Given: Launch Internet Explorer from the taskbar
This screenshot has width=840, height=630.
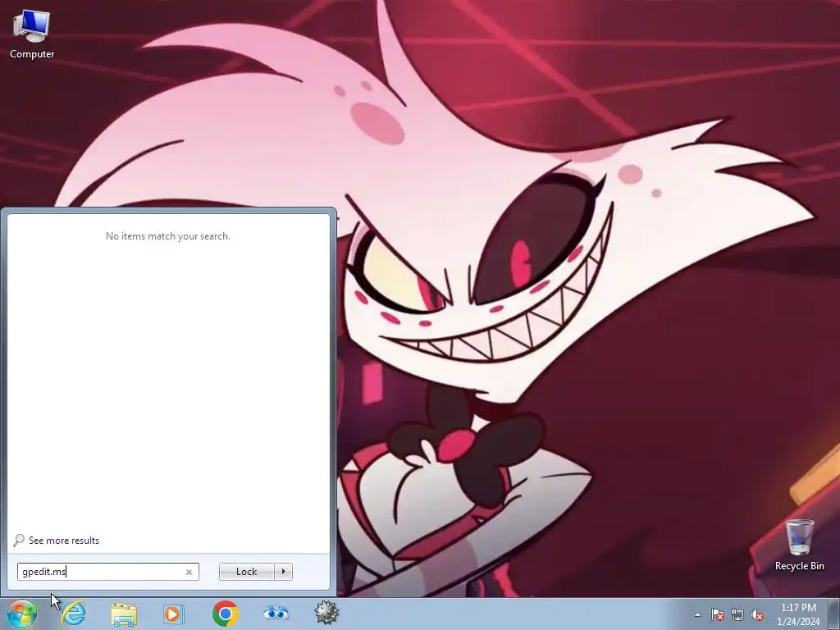Looking at the screenshot, I should (73, 614).
